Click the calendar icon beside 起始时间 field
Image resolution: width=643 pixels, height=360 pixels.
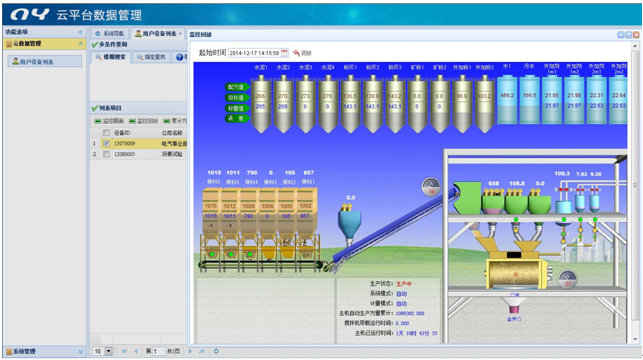(x=284, y=52)
